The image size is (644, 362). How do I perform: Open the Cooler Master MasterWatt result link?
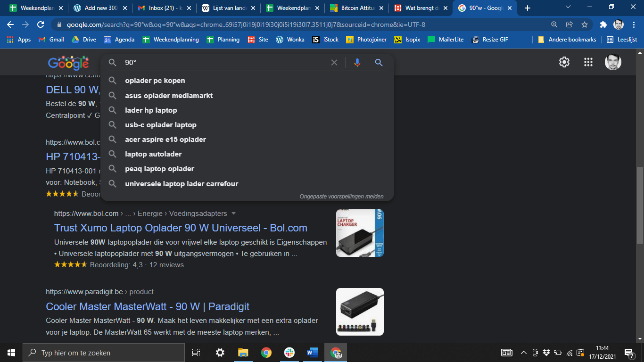tap(148, 307)
